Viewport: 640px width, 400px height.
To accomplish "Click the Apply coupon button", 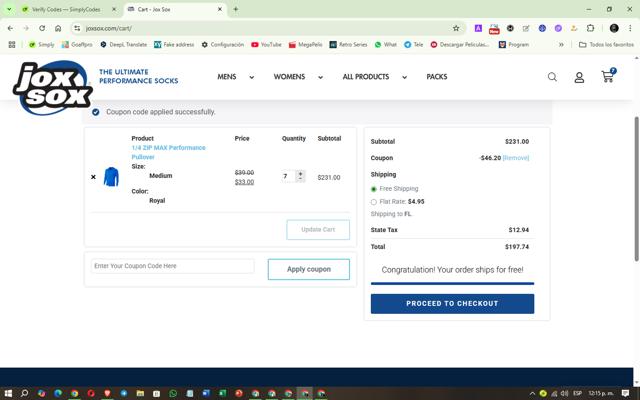I will pyautogui.click(x=309, y=269).
